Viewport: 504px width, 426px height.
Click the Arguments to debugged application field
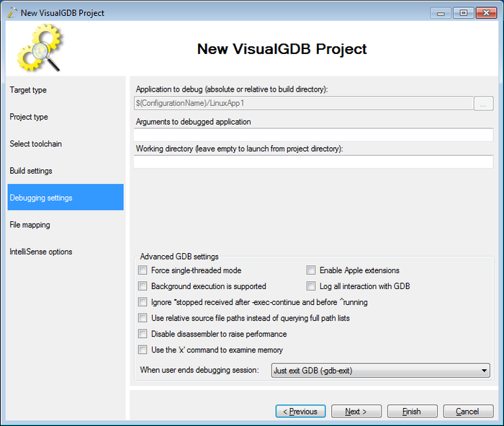click(313, 135)
